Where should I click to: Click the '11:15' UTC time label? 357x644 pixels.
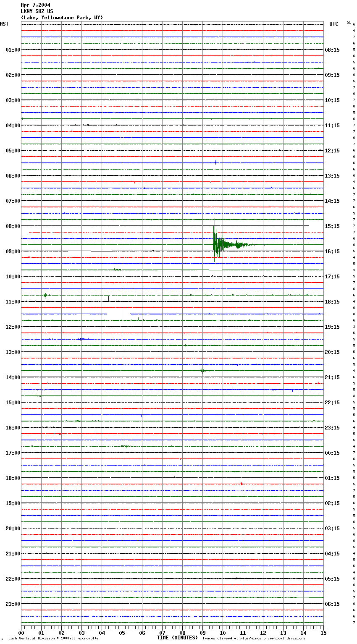(x=332, y=126)
